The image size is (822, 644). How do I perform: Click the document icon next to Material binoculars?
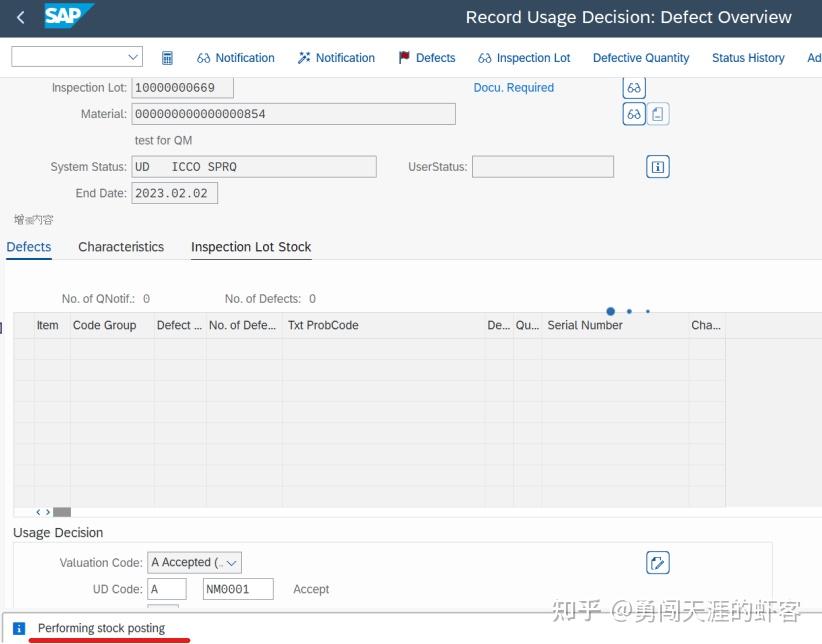tap(659, 114)
